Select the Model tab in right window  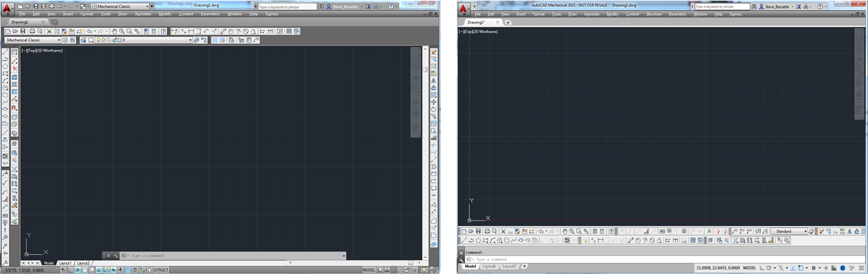click(x=470, y=266)
